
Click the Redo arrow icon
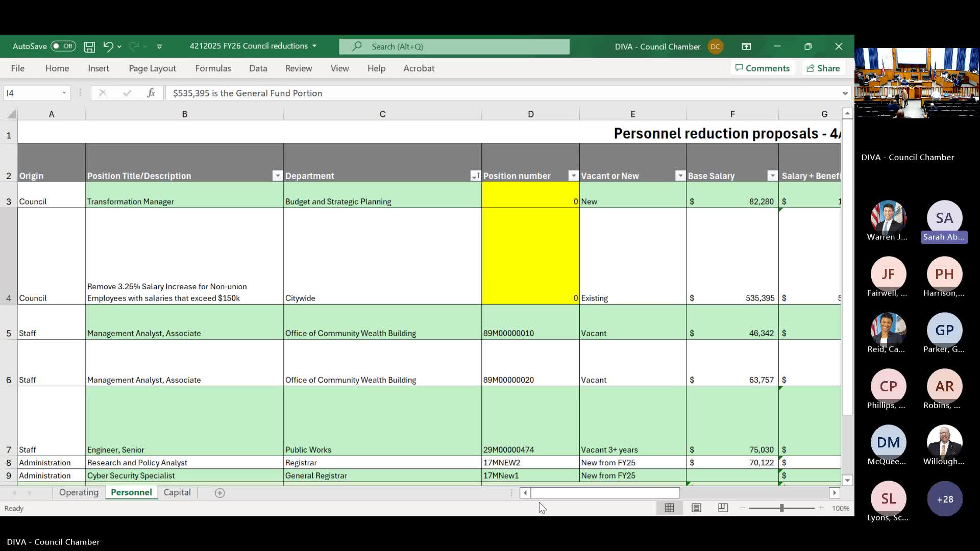[134, 46]
